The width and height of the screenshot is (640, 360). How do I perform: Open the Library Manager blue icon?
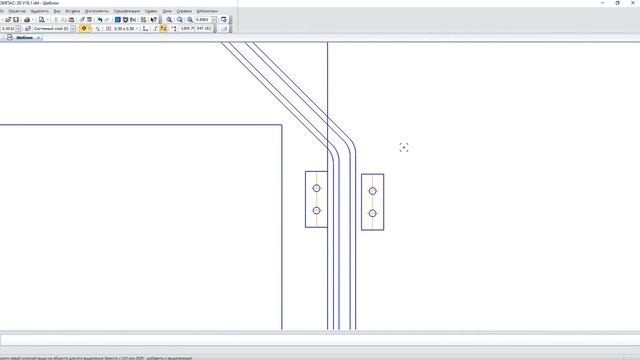click(x=118, y=20)
